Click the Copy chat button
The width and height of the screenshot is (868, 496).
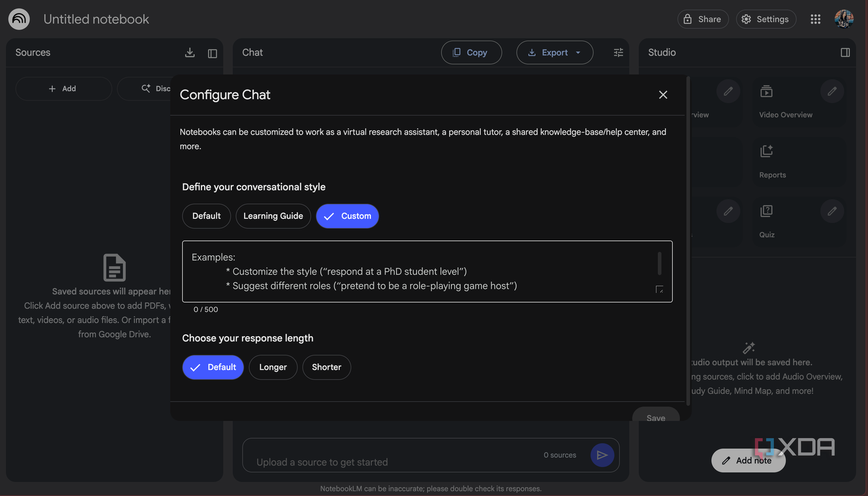471,53
